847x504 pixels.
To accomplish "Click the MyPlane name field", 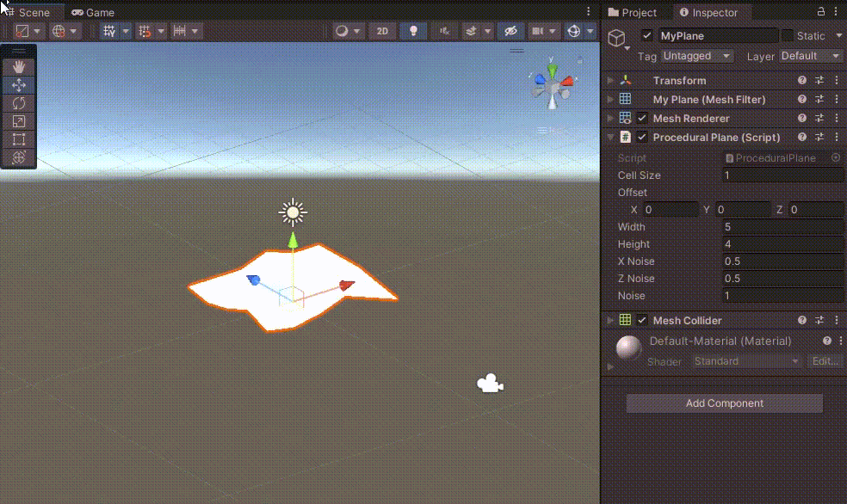I will (719, 35).
